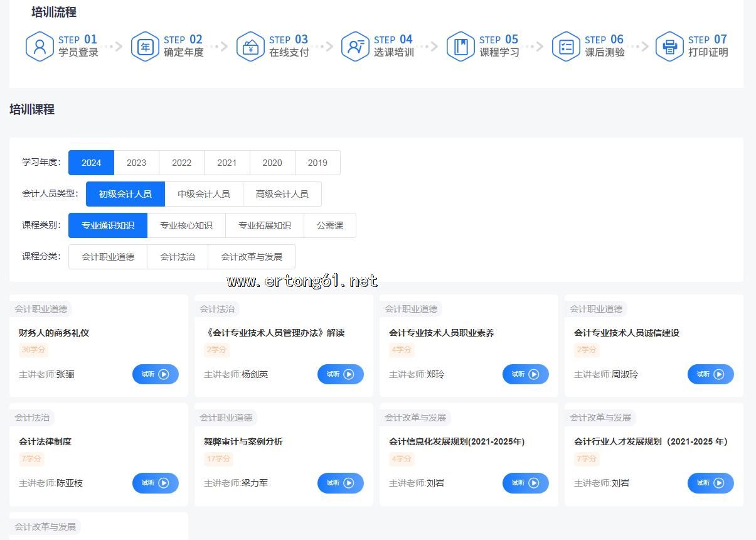Viewport: 756px width, 540px height.
Task: Click the STEP 06 课后测验 checklist icon
Action: tap(566, 46)
